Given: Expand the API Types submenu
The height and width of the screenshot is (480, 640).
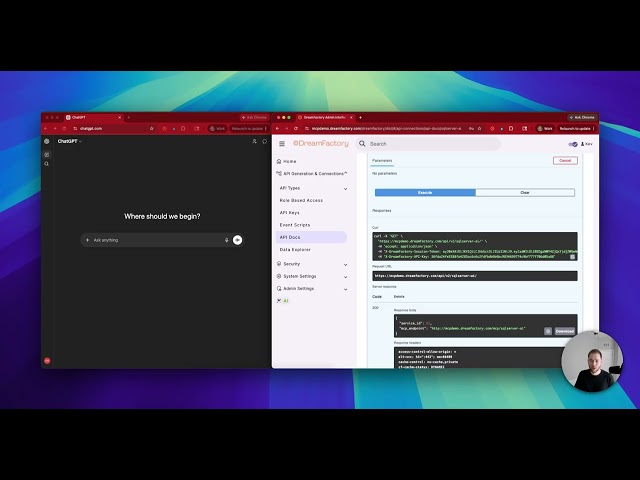Looking at the screenshot, I should [313, 188].
